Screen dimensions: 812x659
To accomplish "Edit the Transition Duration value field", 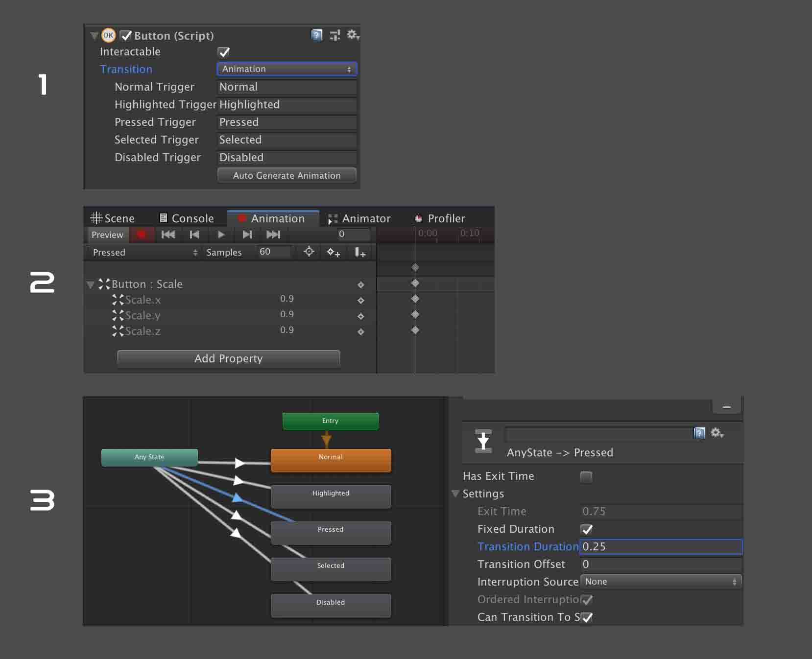I will (x=661, y=547).
